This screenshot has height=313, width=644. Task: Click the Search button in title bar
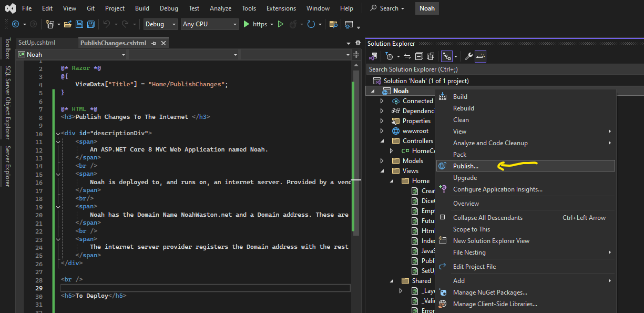click(388, 8)
